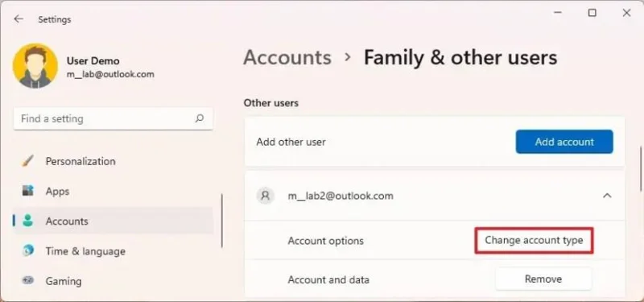Click the Add account button
The image size is (644, 302).
(564, 142)
